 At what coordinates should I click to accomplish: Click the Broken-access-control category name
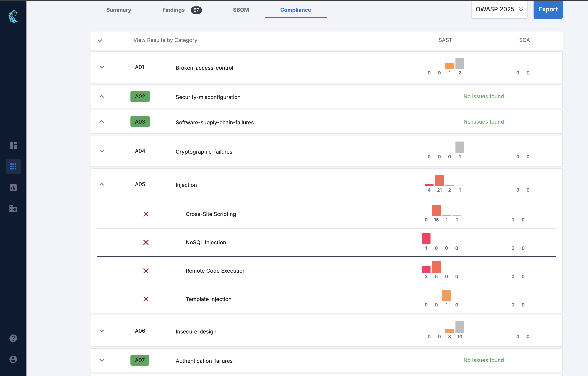tap(204, 68)
